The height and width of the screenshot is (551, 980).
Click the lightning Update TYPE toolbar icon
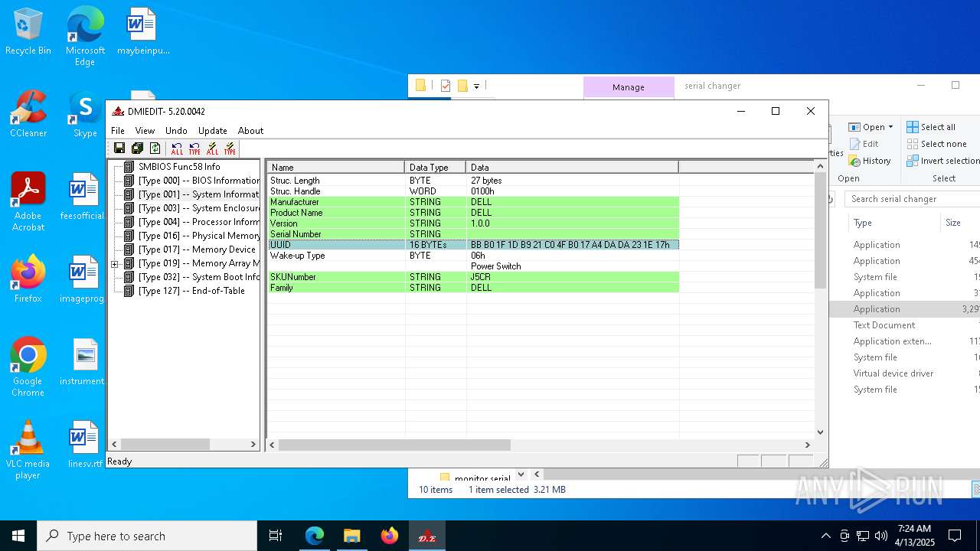pyautogui.click(x=230, y=148)
